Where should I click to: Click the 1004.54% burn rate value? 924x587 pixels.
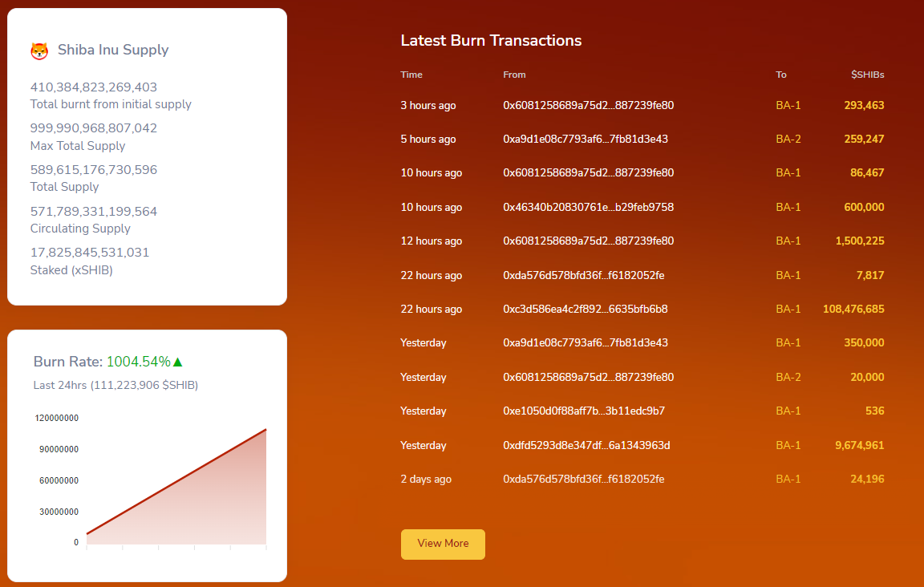point(139,362)
